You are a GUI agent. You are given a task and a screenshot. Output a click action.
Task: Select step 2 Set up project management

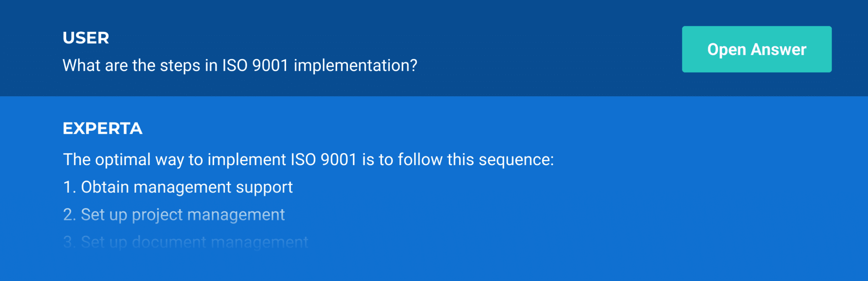174,214
